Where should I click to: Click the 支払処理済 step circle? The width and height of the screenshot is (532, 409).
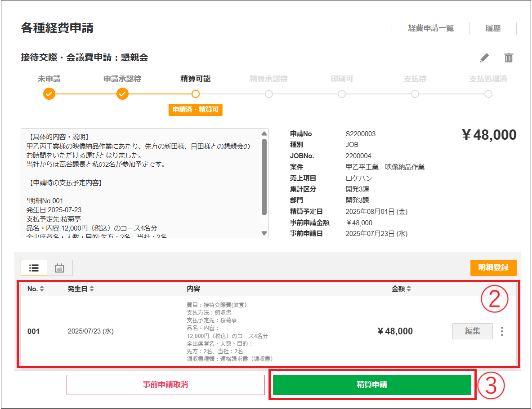[488, 94]
